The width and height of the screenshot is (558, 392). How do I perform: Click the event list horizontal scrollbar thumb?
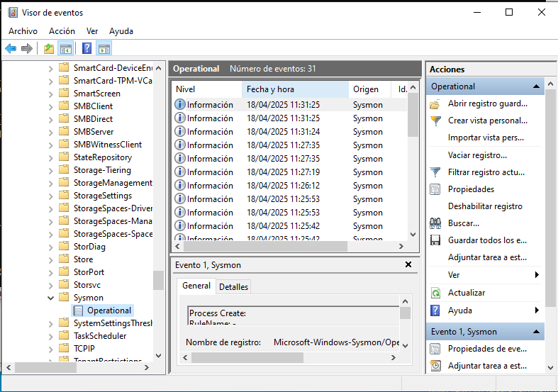[x=265, y=246]
